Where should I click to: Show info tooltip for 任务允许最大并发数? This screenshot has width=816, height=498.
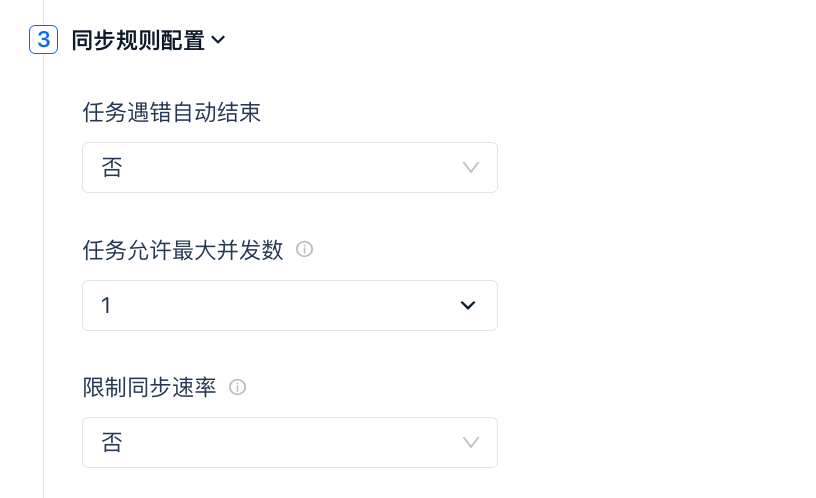point(305,249)
